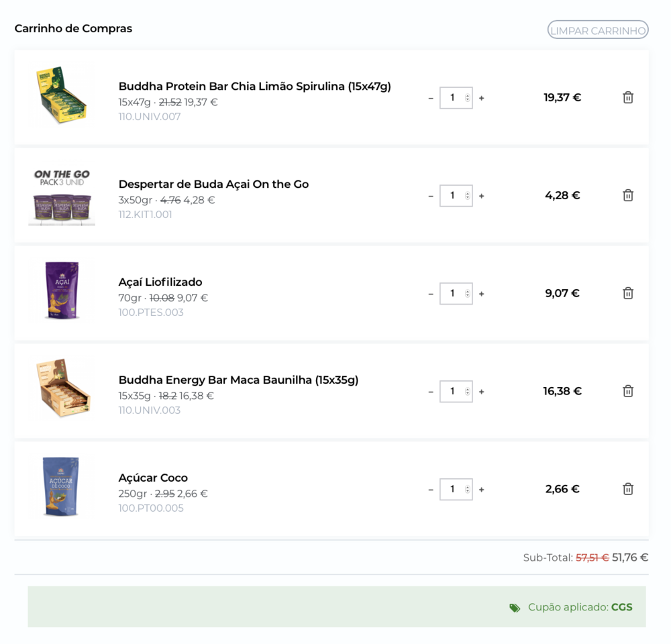Decrease quantity of Buddha Protein Bar

tap(431, 98)
